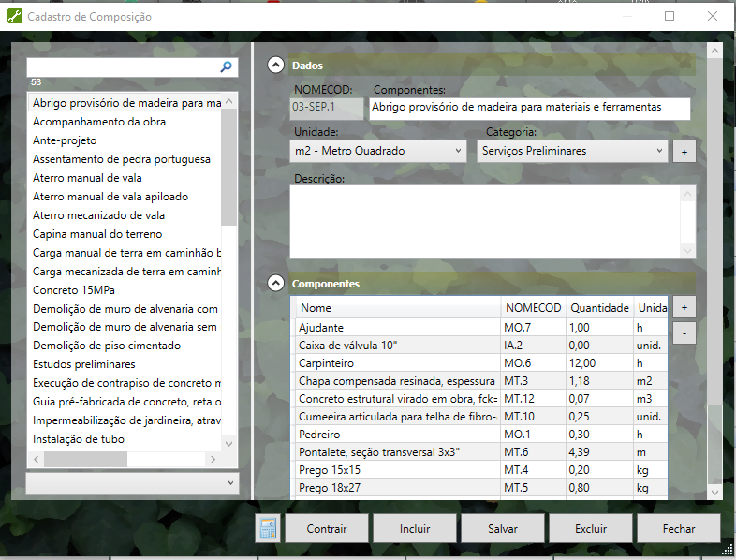The width and height of the screenshot is (736, 560).
Task: Open the Unidade dropdown
Action: [378, 151]
